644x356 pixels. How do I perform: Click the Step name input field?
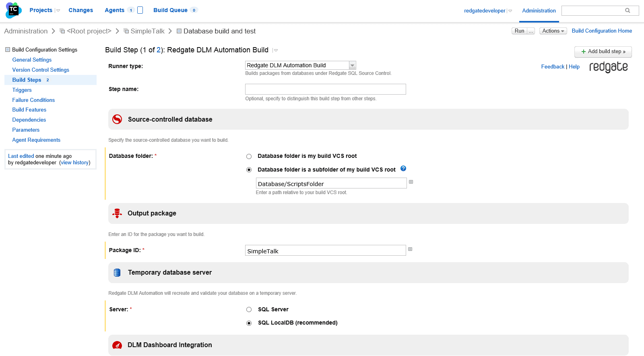(x=325, y=89)
